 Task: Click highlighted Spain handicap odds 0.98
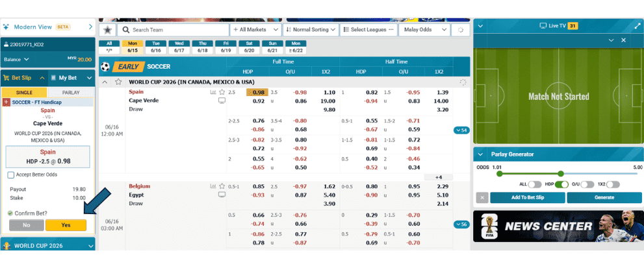tap(257, 92)
